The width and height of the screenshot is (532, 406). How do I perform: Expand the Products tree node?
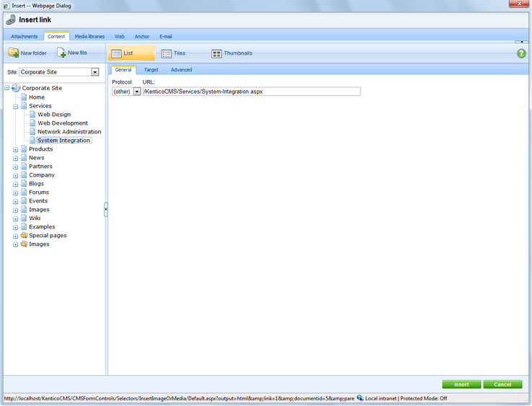15,149
